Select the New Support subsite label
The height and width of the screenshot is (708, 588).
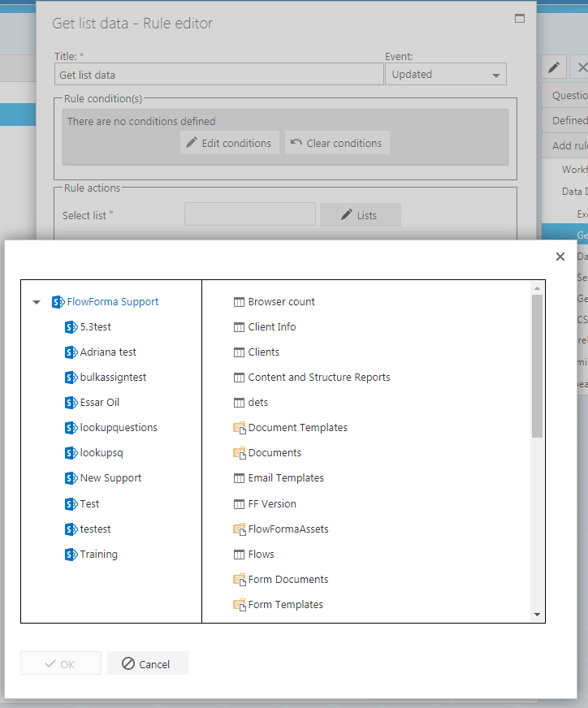110,478
